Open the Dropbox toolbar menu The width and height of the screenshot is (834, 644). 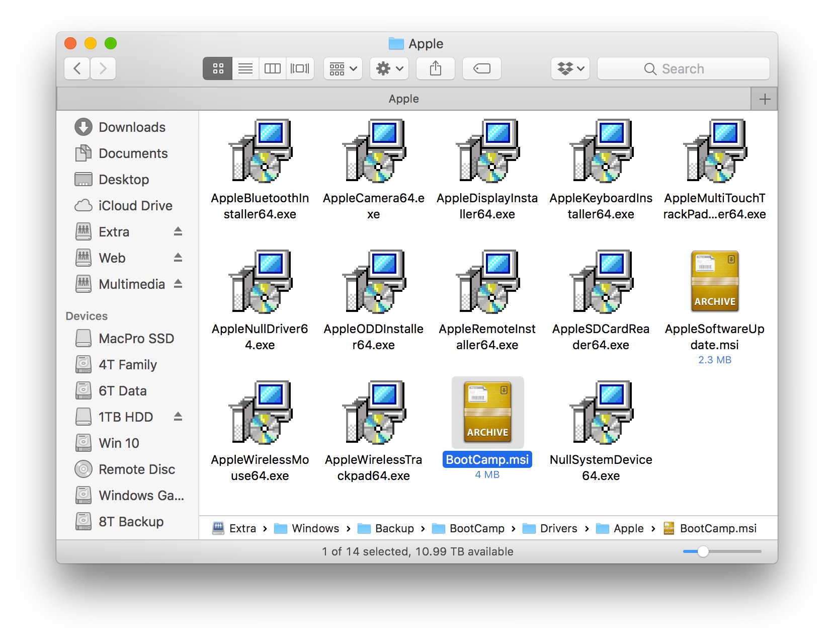(570, 68)
